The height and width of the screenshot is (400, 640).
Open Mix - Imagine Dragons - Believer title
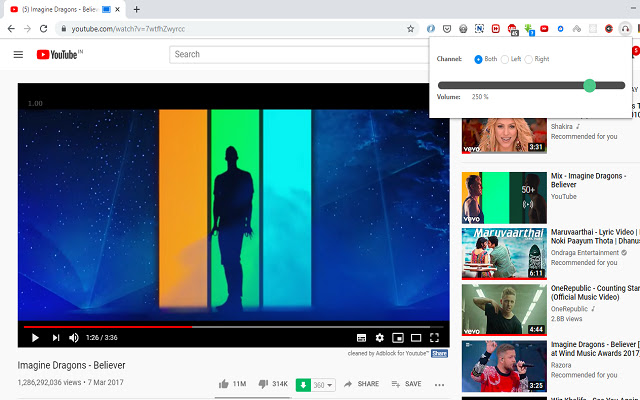click(x=588, y=180)
